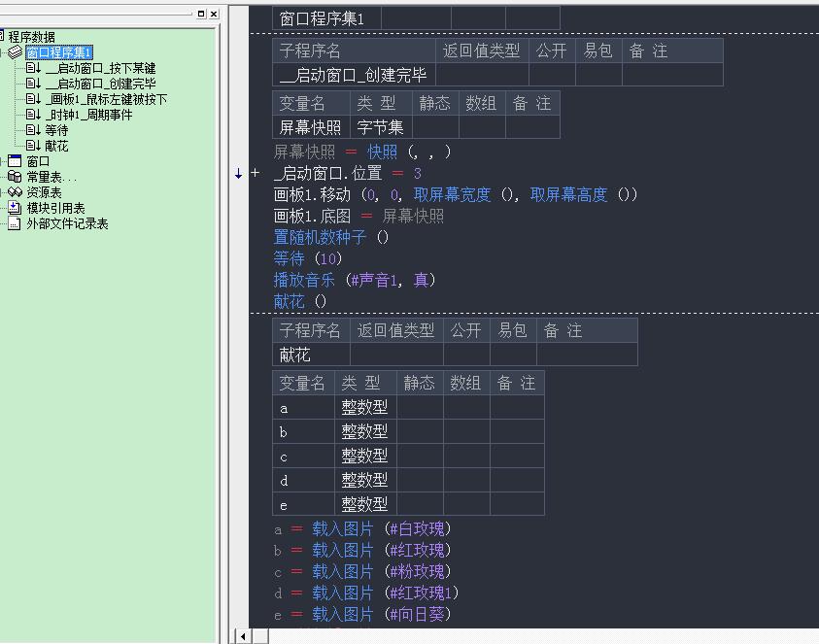Select __启动窗口_按下某键 in the tree
819x644 pixels.
[100, 68]
